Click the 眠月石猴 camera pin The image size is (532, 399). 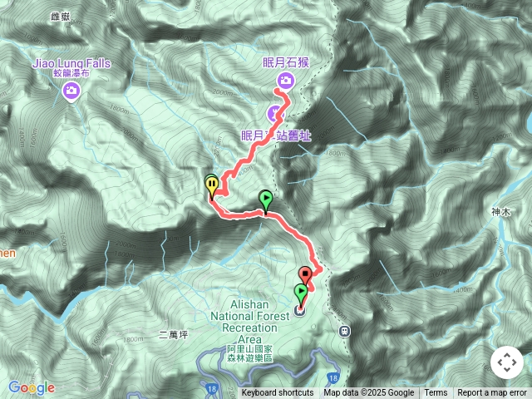pyautogui.click(x=285, y=81)
